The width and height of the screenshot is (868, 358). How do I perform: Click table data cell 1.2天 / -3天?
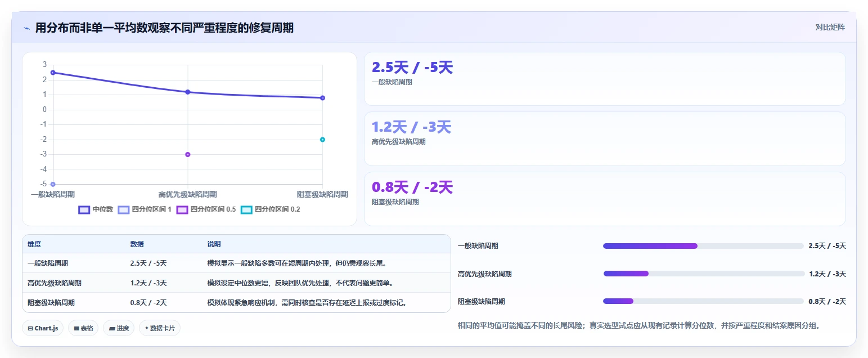coord(149,283)
